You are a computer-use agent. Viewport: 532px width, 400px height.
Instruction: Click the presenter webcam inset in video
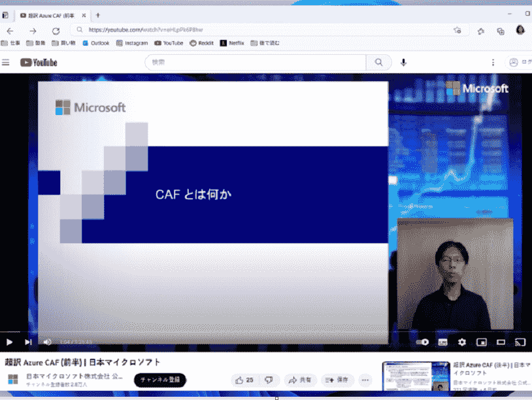pos(456,274)
